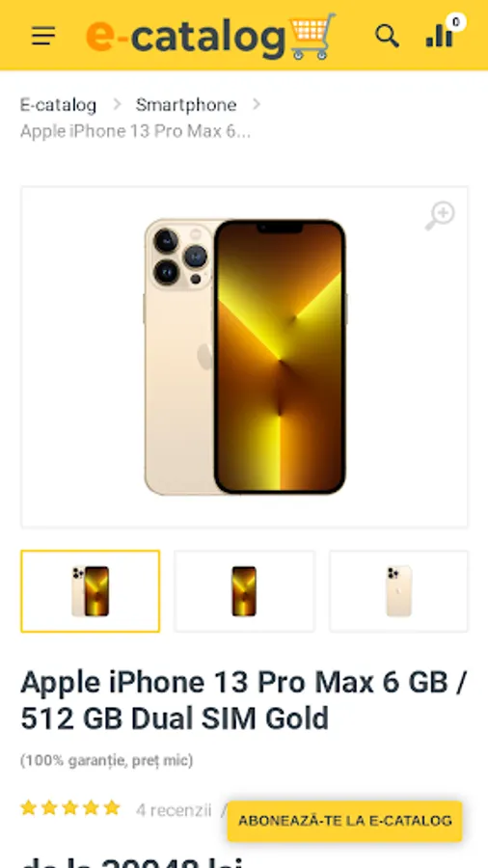Select the second thumbnail showing phone front
Screen dimensions: 488x868
(x=244, y=591)
